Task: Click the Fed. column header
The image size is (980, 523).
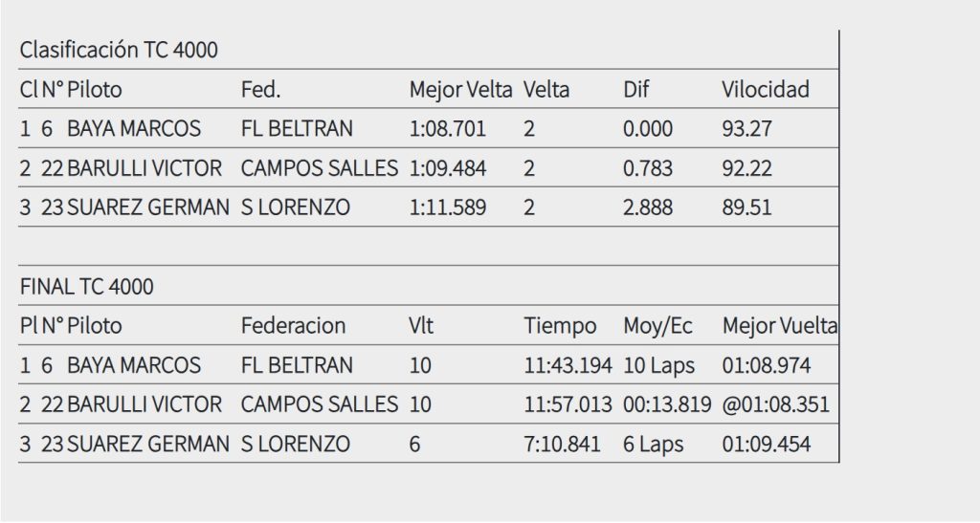Action: (x=260, y=90)
